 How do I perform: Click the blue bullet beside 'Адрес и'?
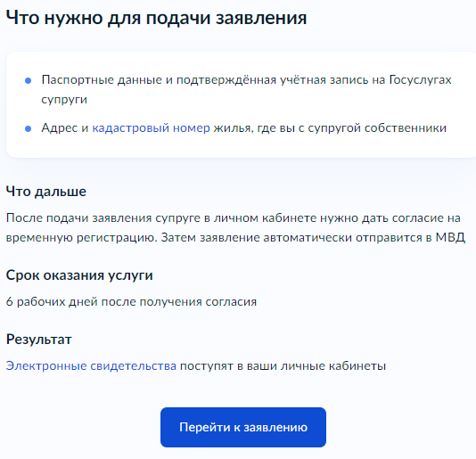point(28,128)
